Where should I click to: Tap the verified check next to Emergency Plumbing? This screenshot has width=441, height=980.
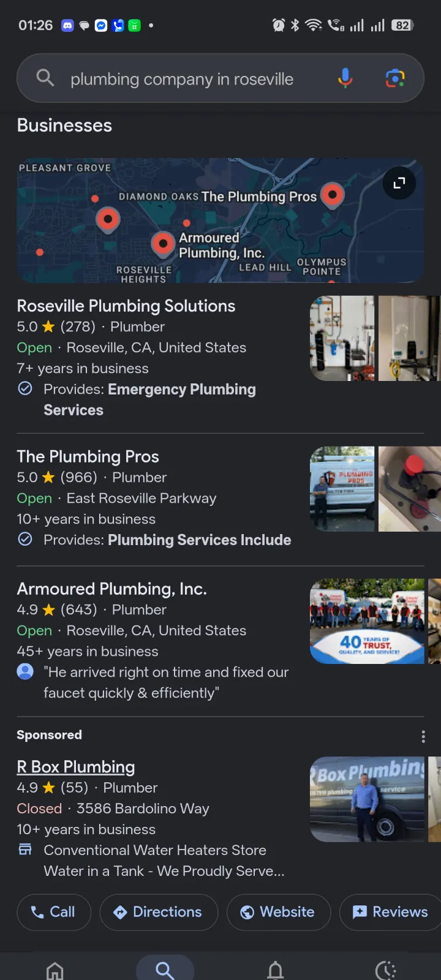point(25,388)
